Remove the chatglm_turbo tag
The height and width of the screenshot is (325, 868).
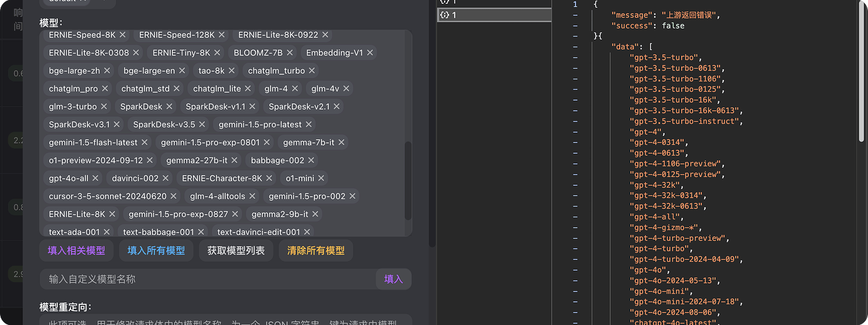pyautogui.click(x=312, y=71)
